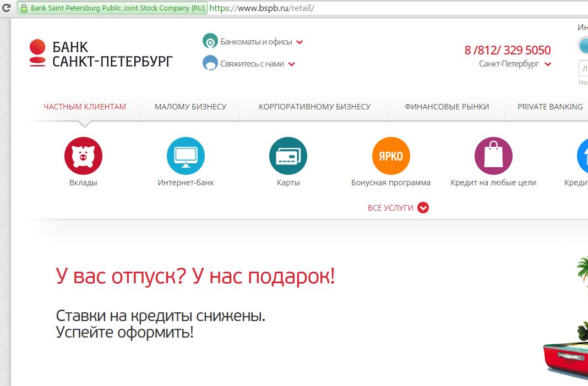Expand the Свяжитесь с нами dropdown arrow
This screenshot has width=588, height=386.
point(291,64)
